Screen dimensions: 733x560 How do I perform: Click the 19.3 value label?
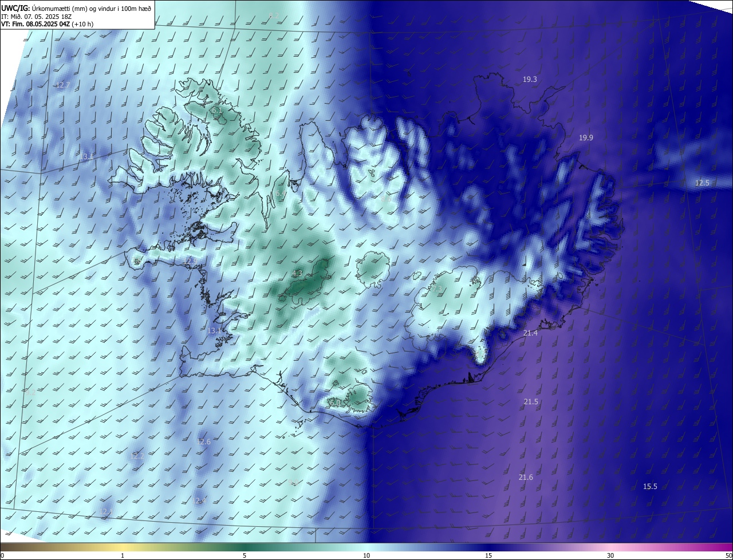click(530, 80)
